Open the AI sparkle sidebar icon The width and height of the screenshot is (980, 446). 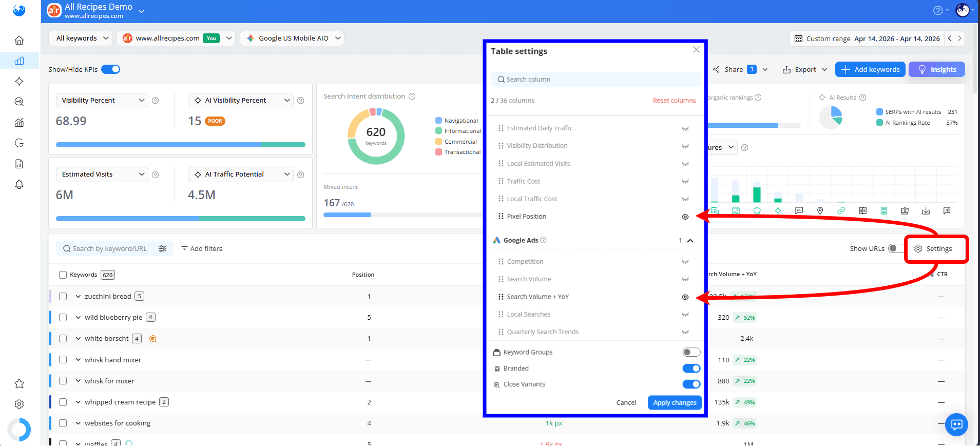point(19,81)
